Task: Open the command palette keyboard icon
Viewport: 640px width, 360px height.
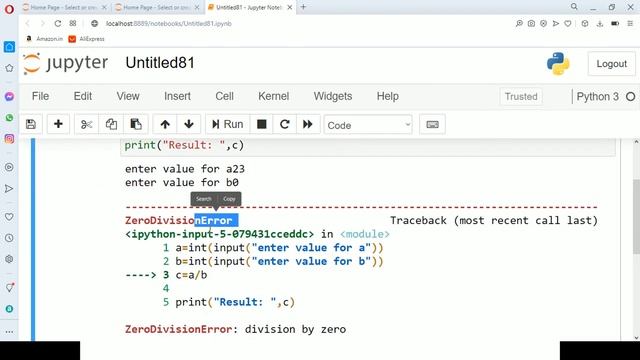Action: 432,124
